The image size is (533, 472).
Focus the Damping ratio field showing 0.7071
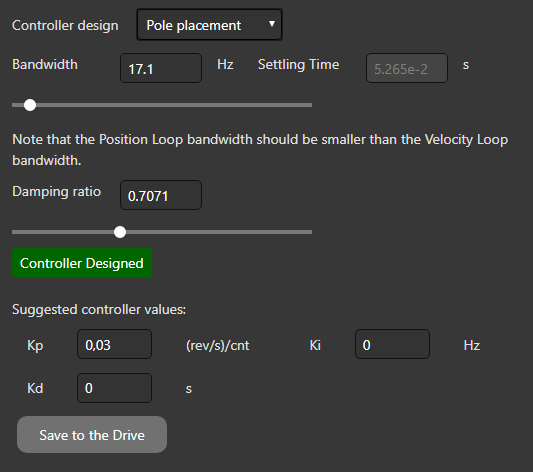(x=161, y=195)
